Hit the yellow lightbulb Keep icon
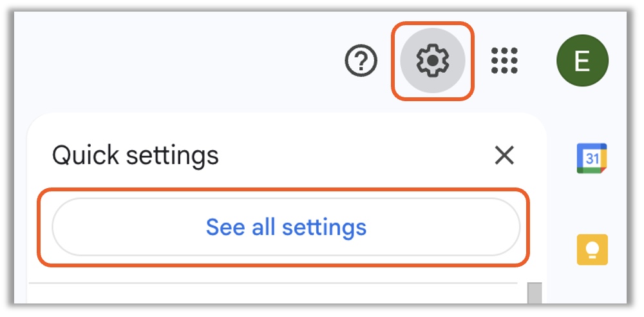The image size is (644, 317). pos(592,250)
